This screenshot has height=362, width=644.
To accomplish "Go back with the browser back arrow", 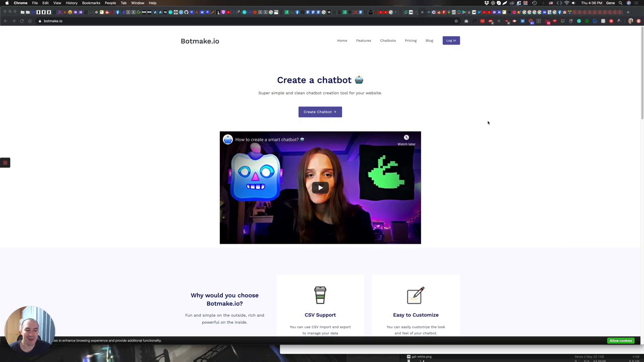I will pos(6,21).
